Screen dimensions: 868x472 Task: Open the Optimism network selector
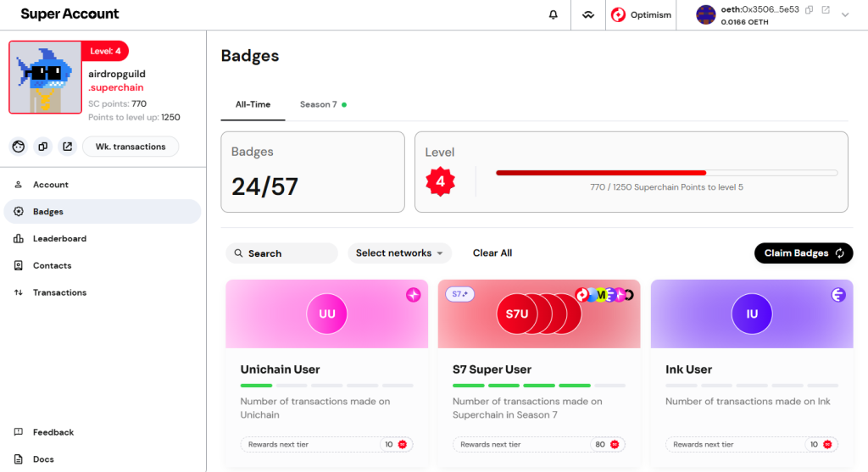641,14
